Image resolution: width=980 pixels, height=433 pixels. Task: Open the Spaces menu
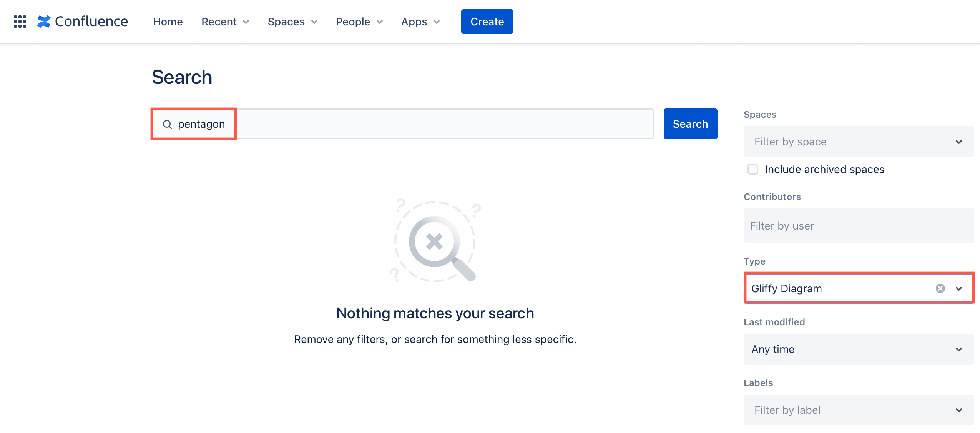[x=292, y=22]
